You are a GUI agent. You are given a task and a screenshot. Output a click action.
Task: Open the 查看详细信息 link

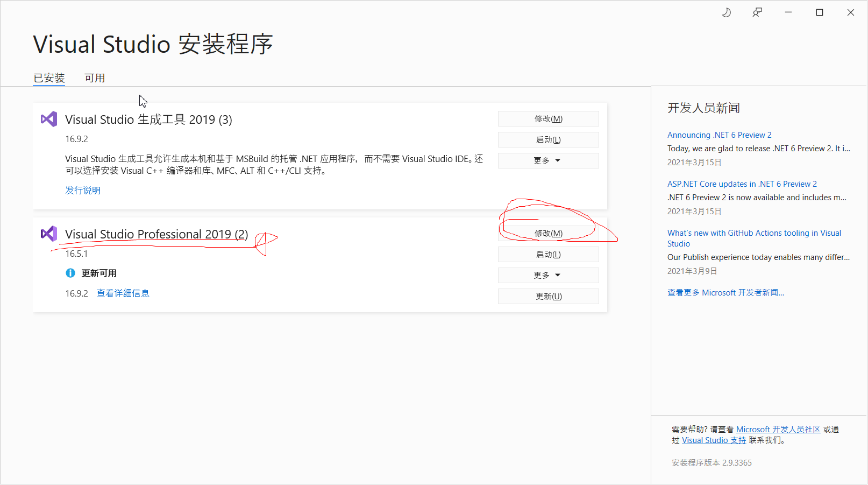click(123, 293)
